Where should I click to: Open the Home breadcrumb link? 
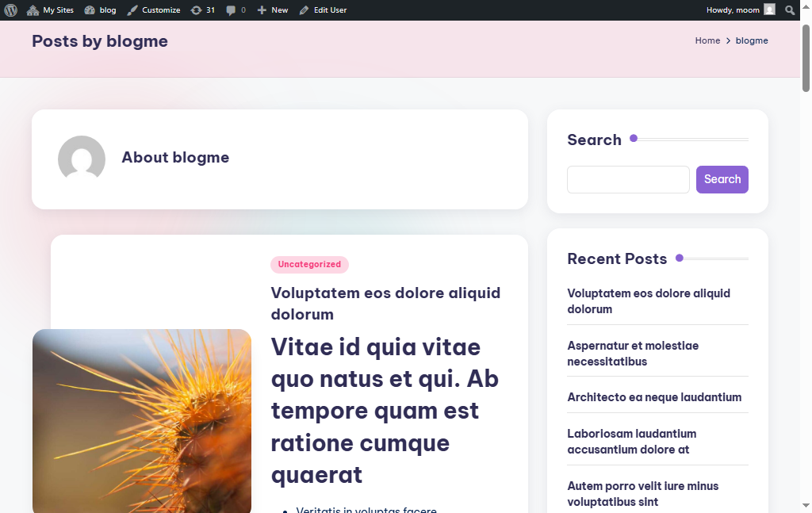click(707, 40)
